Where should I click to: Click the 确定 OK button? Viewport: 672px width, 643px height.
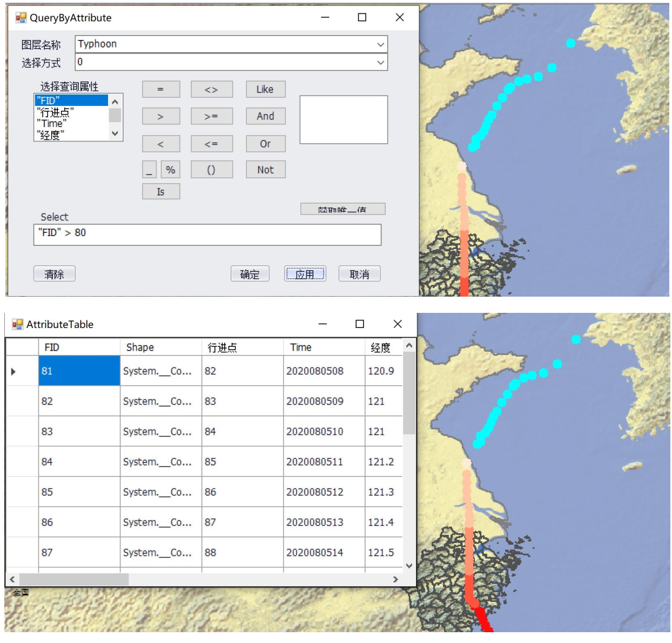tap(250, 274)
